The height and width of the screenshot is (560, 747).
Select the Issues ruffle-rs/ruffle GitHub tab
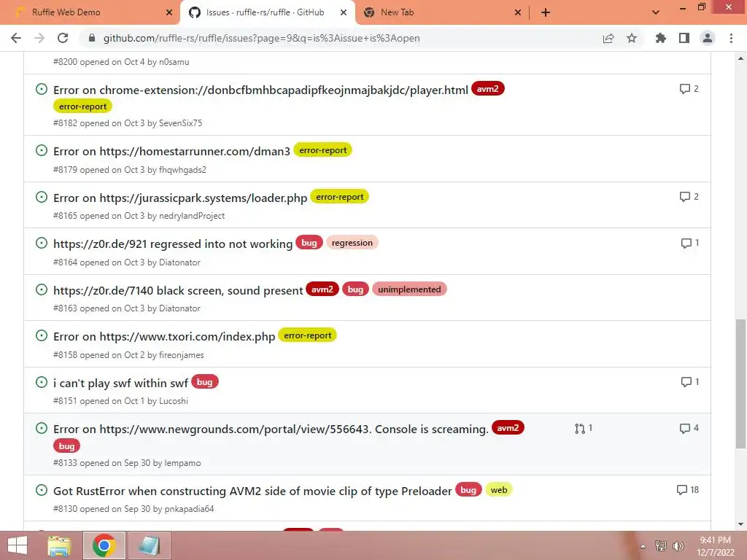pos(268,12)
